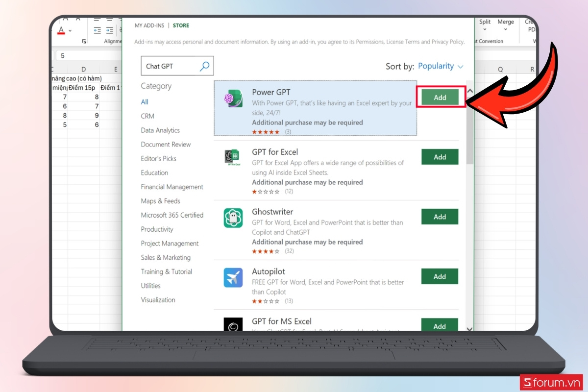The width and height of the screenshot is (588, 392).
Task: Click the formula bar showing 5
Action: pyautogui.click(x=88, y=55)
